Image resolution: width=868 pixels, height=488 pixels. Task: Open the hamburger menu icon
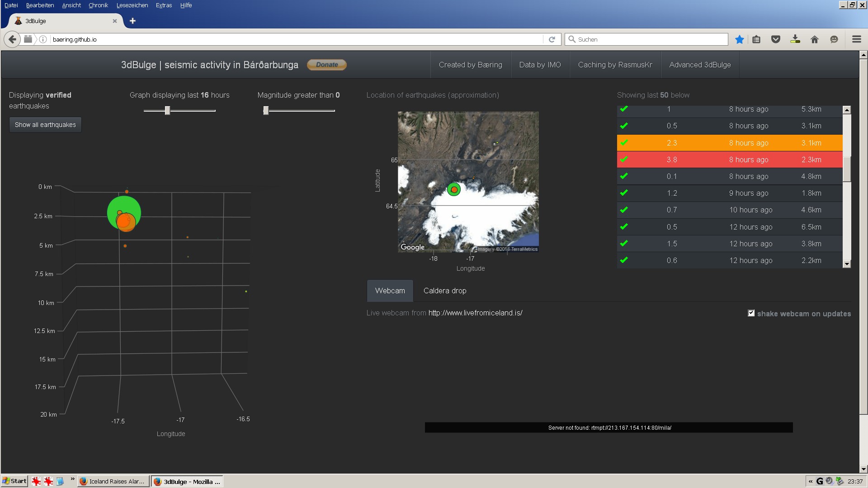coord(856,40)
